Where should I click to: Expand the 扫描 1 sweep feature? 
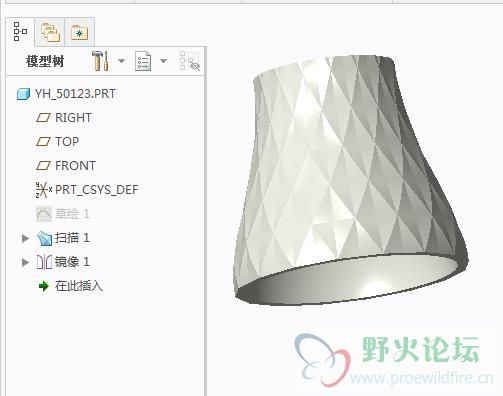tap(25, 238)
